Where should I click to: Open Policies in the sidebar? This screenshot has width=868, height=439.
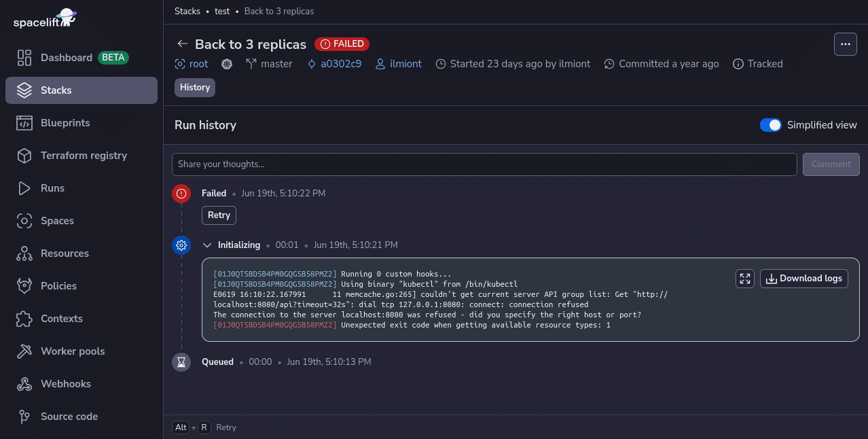coord(59,286)
